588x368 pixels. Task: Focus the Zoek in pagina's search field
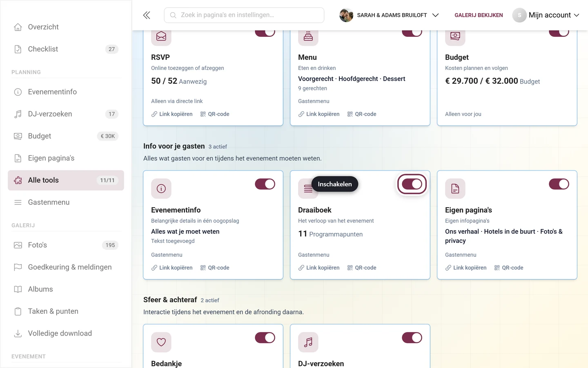(x=244, y=15)
